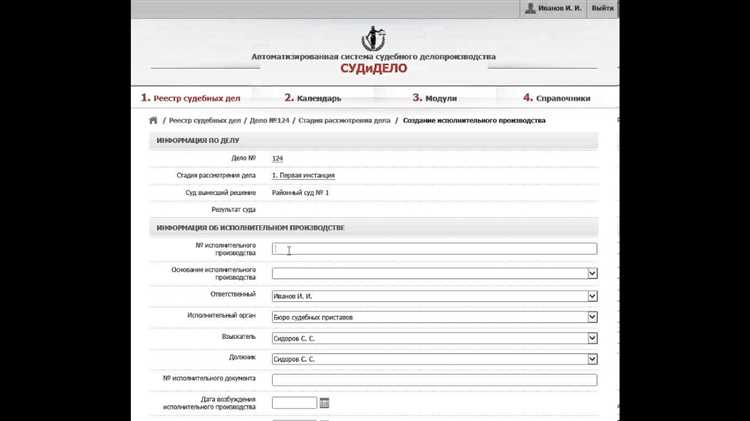Expand Основания исполнительного производства dropdown

(x=592, y=274)
